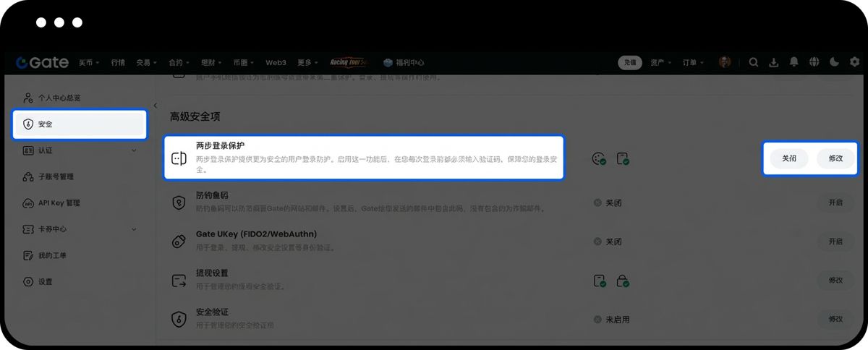Open the 订单 dropdown in header
The width and height of the screenshot is (868, 350).
[694, 62]
